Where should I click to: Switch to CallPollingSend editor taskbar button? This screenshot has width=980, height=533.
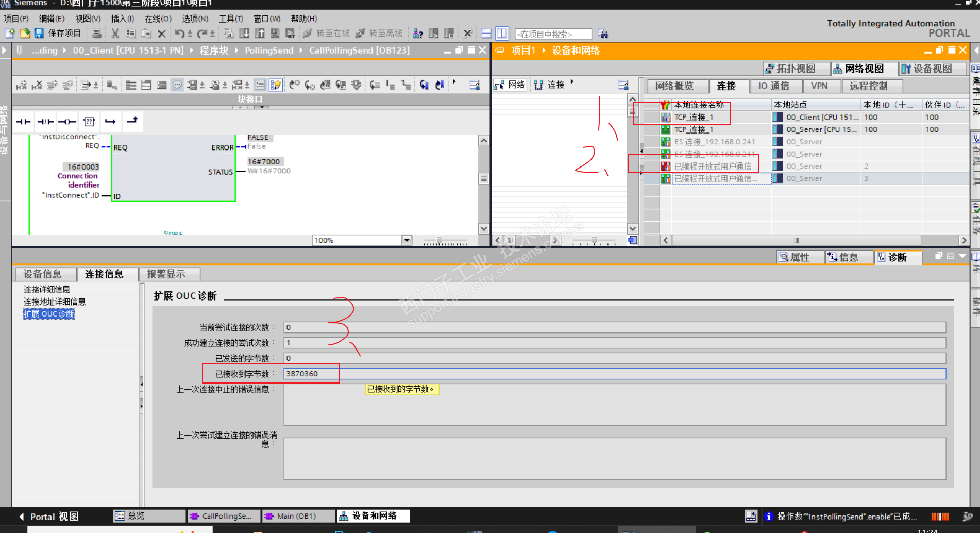223,516
